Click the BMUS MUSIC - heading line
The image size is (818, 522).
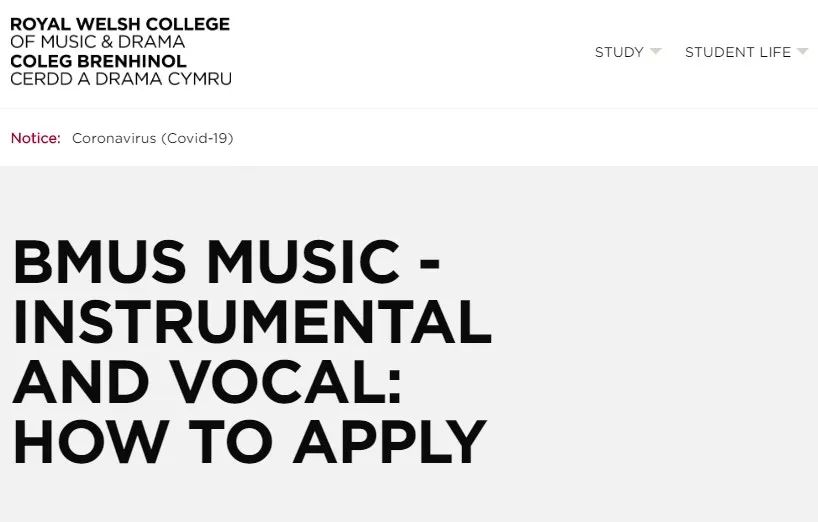[x=226, y=261]
